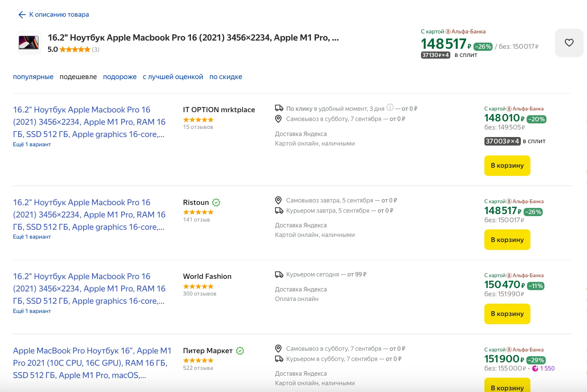Add IT OPTION mrktplace offer to cart

coord(507,166)
